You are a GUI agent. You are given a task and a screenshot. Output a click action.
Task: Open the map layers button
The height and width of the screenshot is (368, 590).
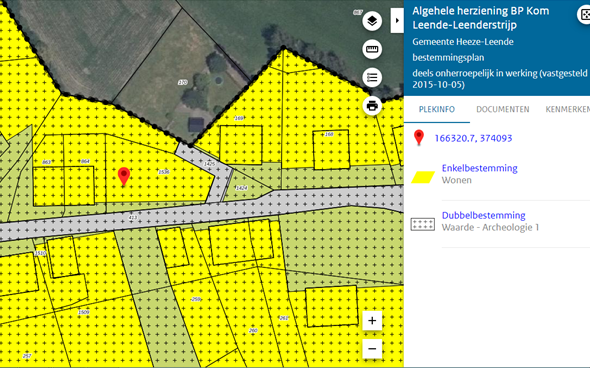[372, 21]
